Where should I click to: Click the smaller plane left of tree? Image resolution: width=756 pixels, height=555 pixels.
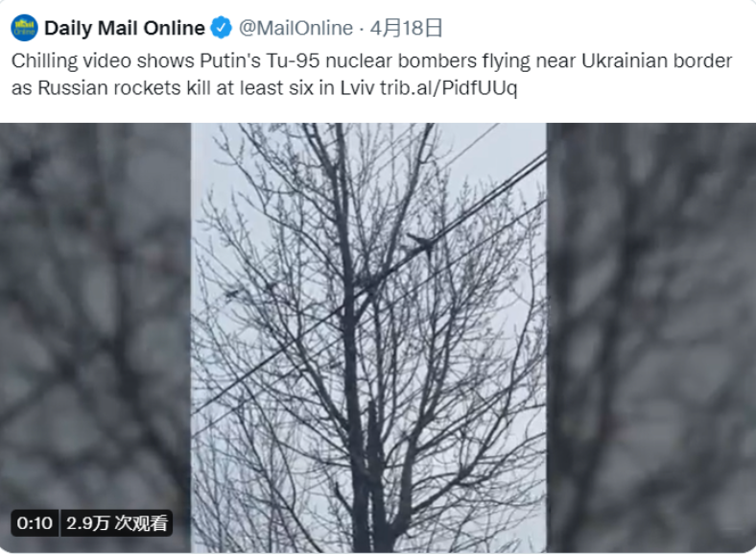pyautogui.click(x=232, y=294)
